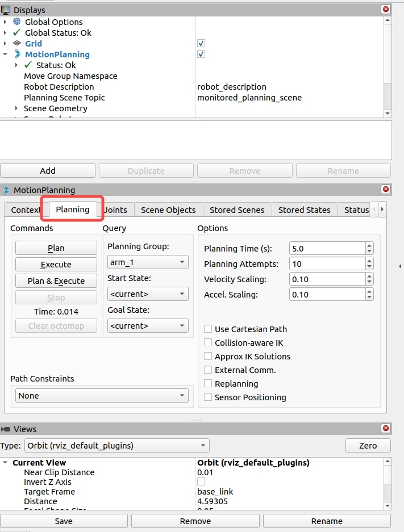
Task: Open the Planning Group dropdown
Action: coord(148,262)
